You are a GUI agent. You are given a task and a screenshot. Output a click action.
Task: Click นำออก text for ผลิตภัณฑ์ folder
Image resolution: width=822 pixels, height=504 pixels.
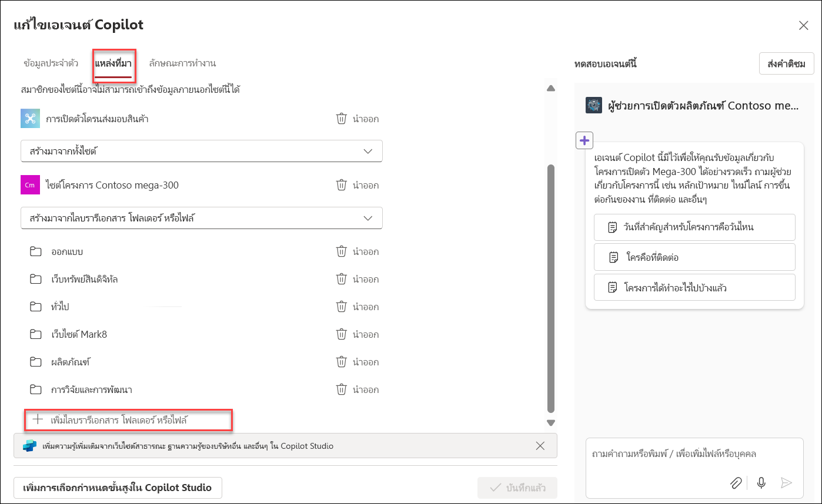point(366,362)
